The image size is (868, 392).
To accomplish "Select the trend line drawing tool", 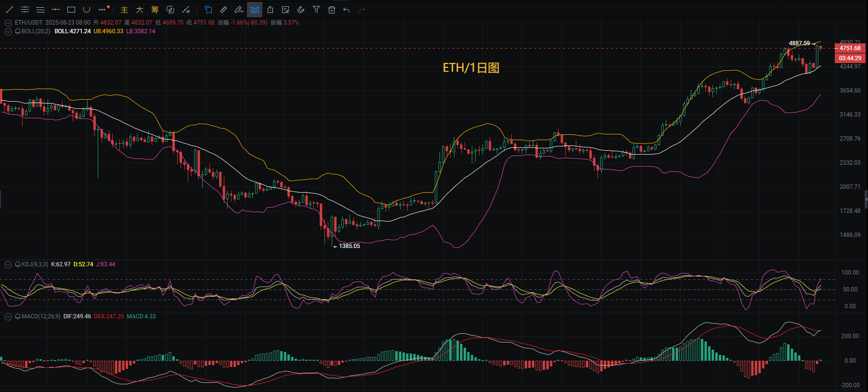I will [x=10, y=10].
